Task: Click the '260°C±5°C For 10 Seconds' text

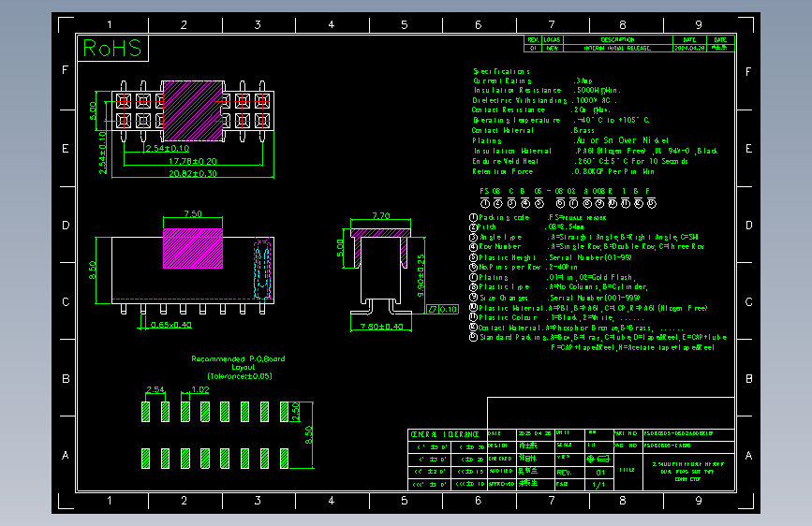Action: click(632, 161)
